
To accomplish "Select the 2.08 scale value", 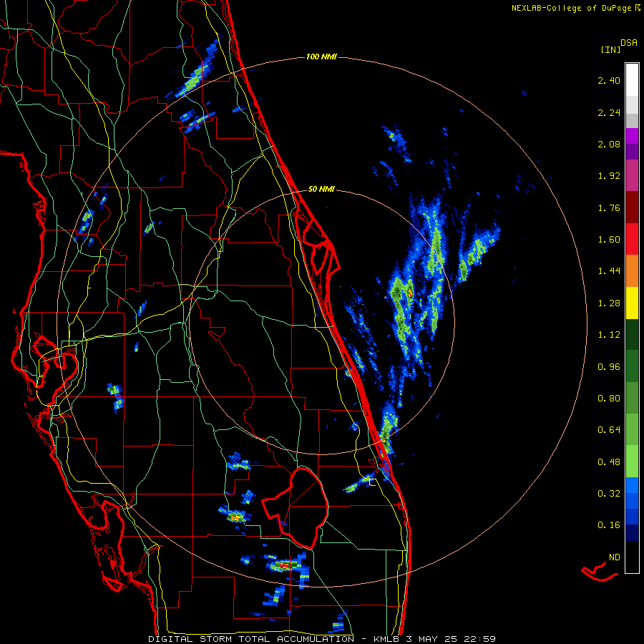I will 609,144.
